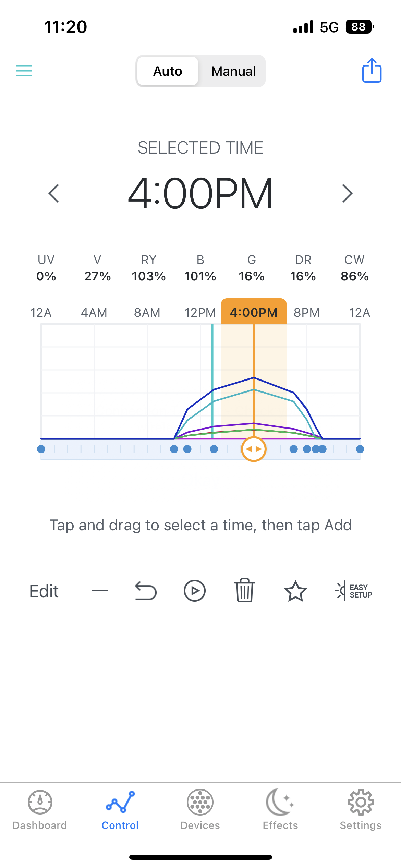This screenshot has width=401, height=868.
Task: Tap the minus remove point icon
Action: pyautogui.click(x=100, y=591)
